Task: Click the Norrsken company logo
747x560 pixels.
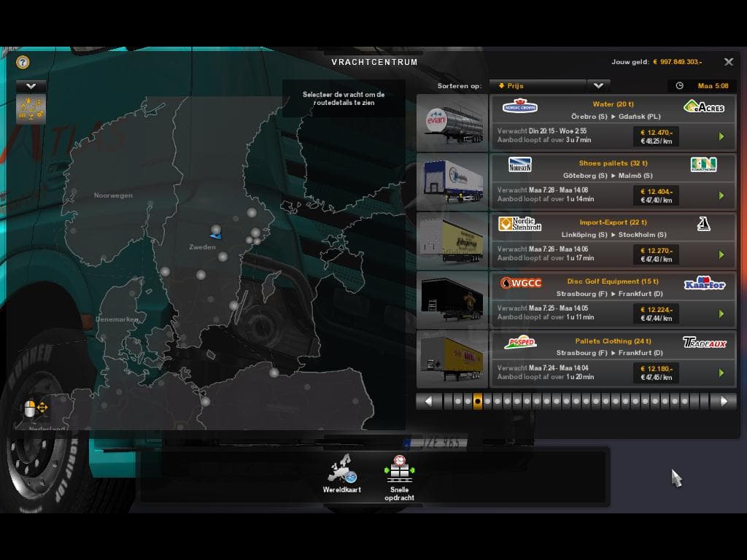Action: click(519, 165)
